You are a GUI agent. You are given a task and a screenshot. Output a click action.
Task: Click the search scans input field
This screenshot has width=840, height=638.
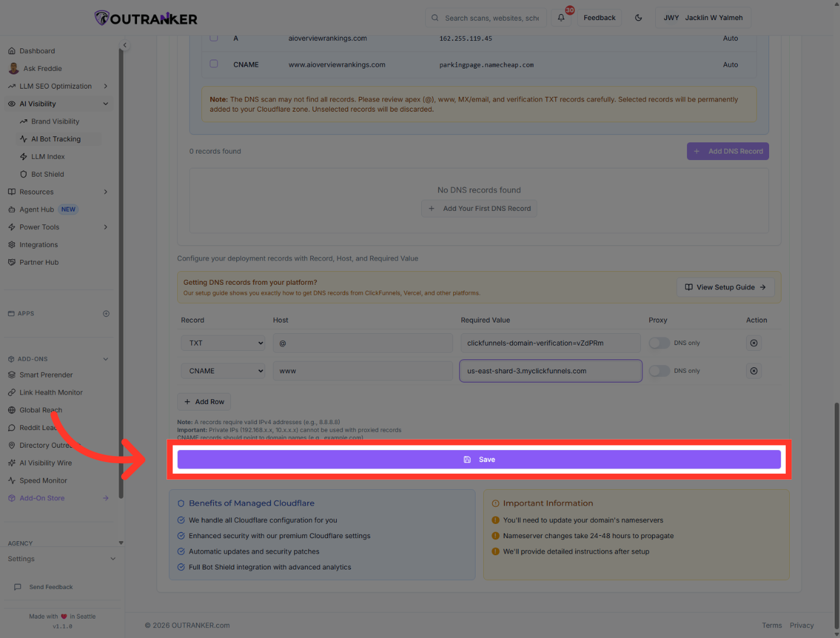click(x=486, y=18)
